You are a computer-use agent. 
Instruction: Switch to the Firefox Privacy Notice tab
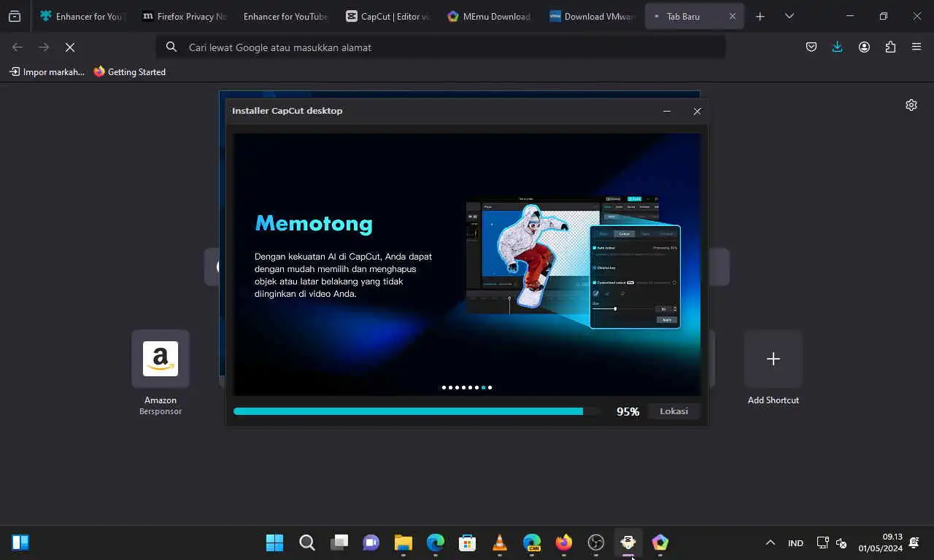point(185,16)
